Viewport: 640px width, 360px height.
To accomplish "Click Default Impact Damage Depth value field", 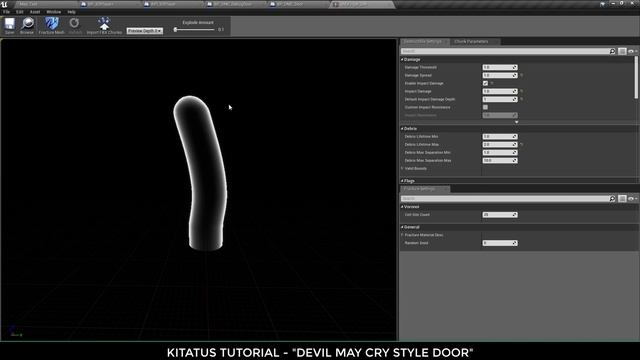I will click(500, 99).
